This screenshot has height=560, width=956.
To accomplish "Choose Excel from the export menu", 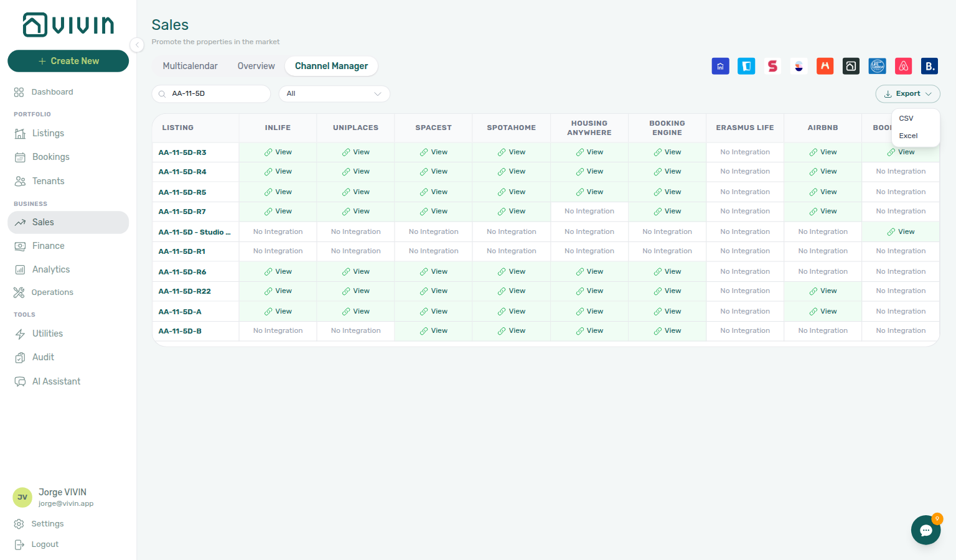I will click(908, 136).
